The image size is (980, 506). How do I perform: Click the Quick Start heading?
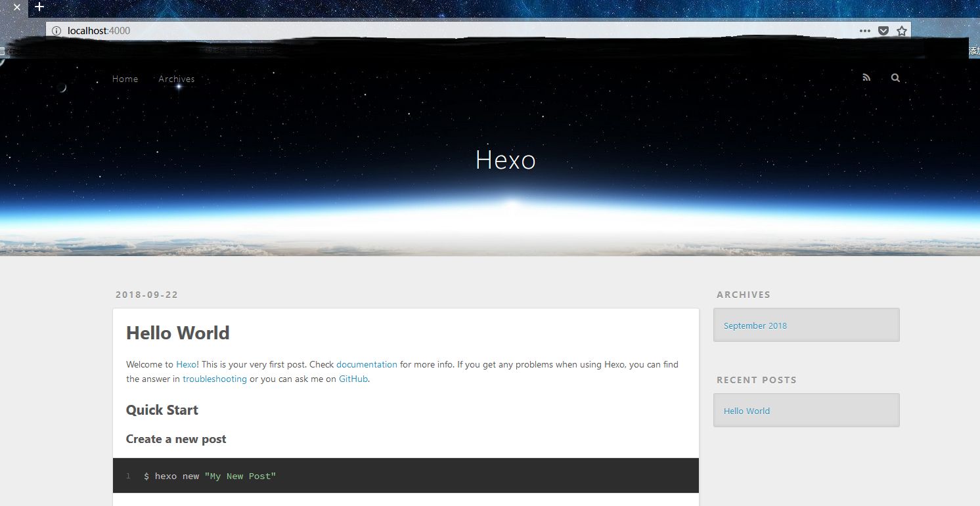point(162,410)
